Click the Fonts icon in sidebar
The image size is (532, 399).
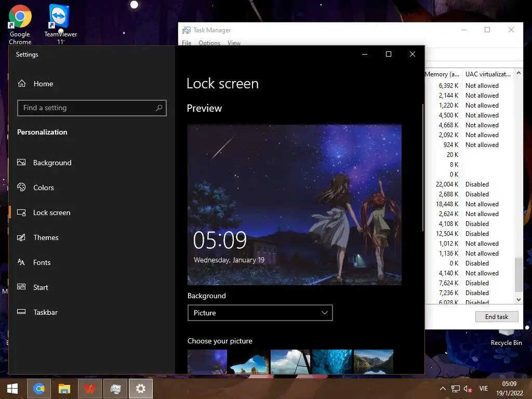click(x=21, y=262)
